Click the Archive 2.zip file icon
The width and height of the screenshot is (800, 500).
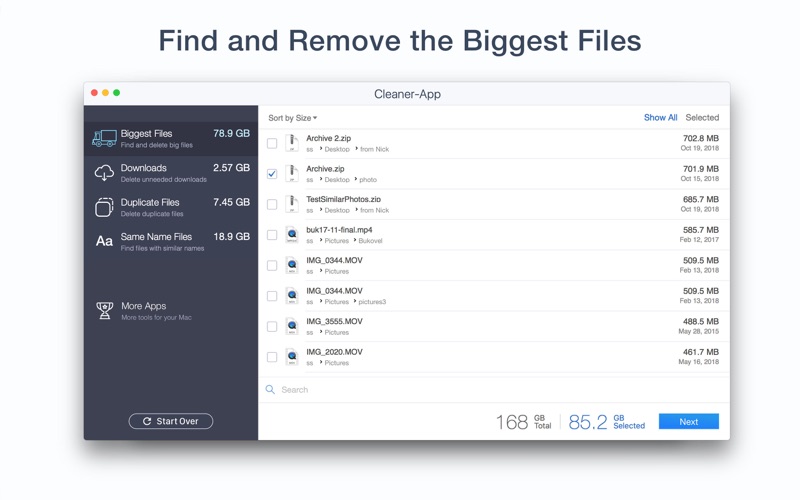[x=292, y=143]
